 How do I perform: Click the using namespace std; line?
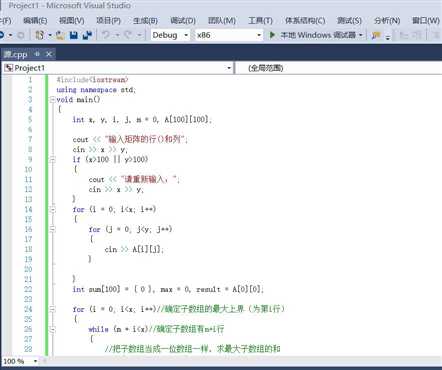96,90
